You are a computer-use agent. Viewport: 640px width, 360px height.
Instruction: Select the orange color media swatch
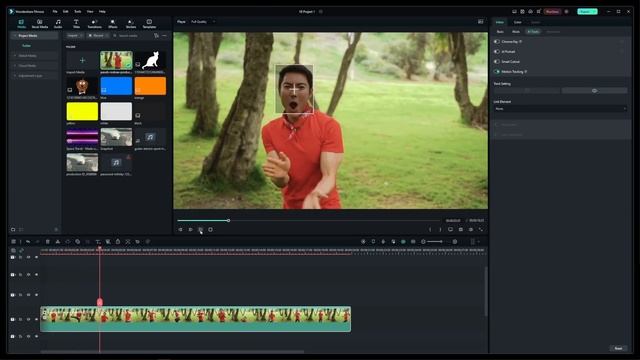[x=150, y=86]
